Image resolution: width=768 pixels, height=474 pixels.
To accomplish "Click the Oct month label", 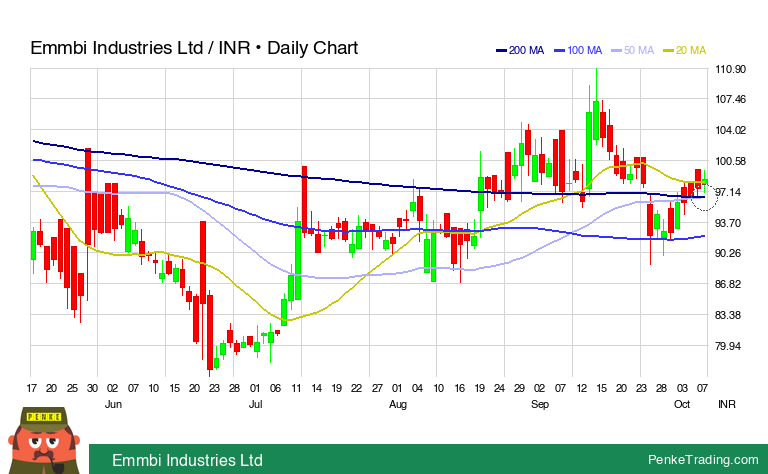I will pyautogui.click(x=682, y=404).
